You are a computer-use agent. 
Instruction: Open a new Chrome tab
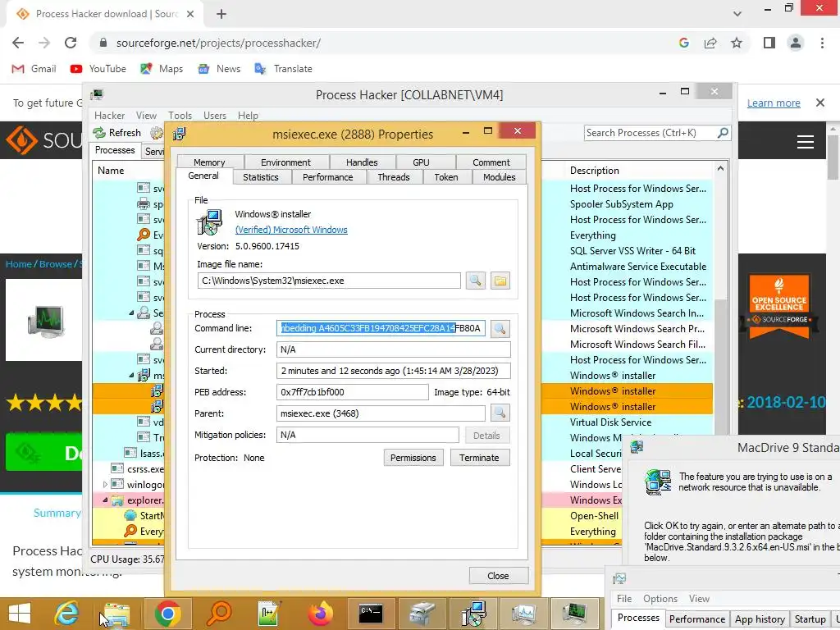pyautogui.click(x=221, y=14)
